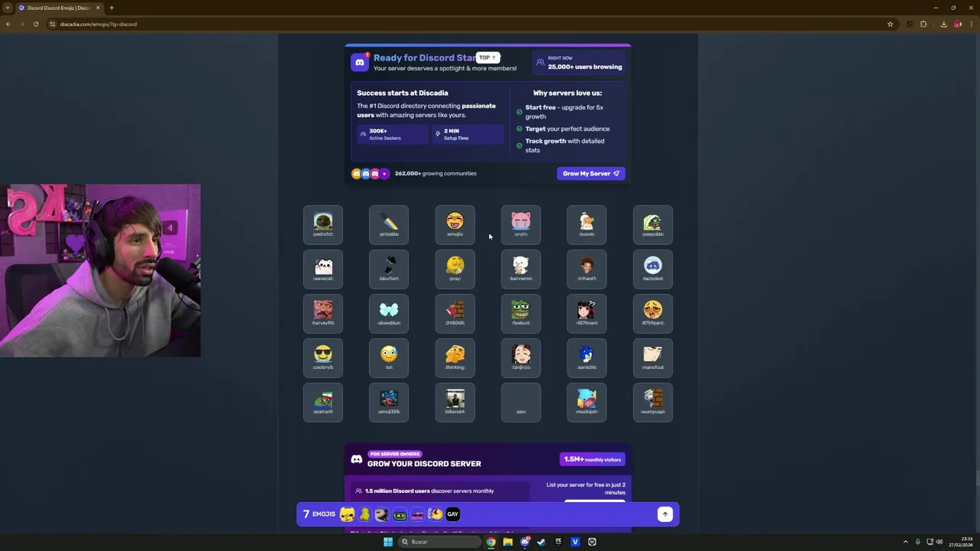Image resolution: width=980 pixels, height=551 pixels.
Task: Select the :emoji355: emoji card
Action: [389, 403]
